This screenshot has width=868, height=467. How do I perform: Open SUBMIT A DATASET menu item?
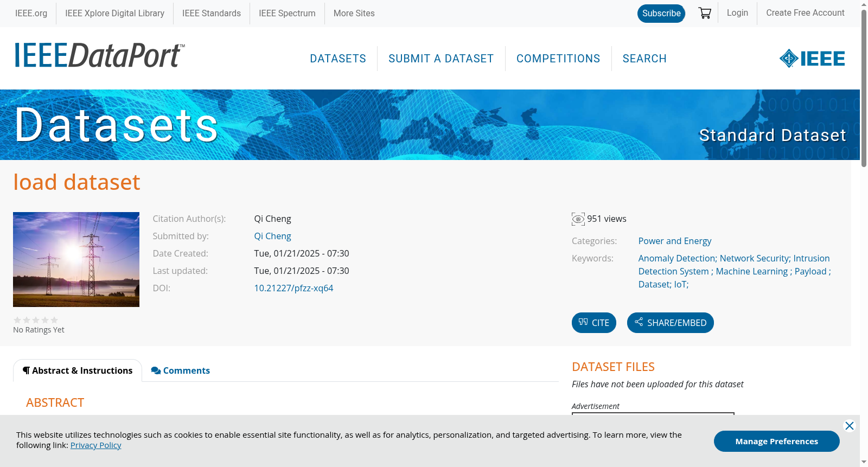pos(441,59)
